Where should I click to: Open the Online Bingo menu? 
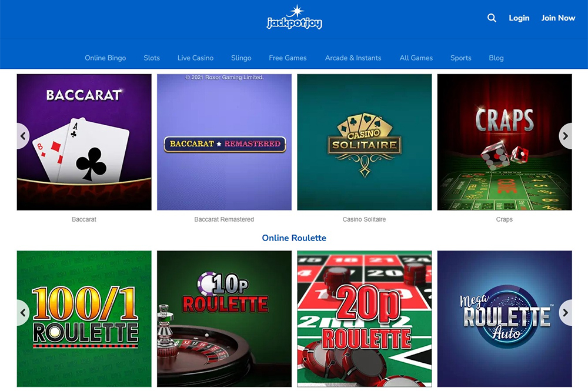point(105,58)
